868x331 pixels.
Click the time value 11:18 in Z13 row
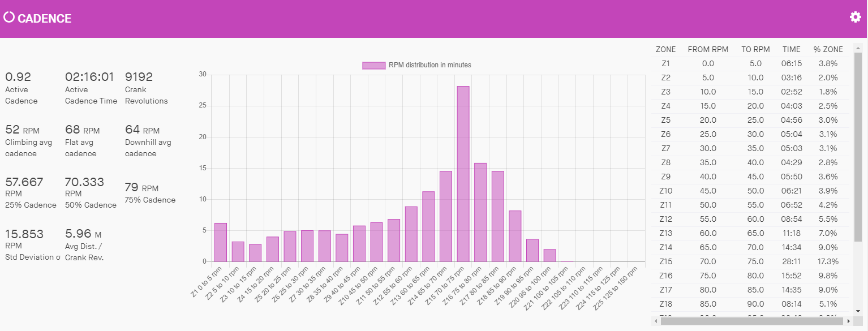[x=792, y=234]
